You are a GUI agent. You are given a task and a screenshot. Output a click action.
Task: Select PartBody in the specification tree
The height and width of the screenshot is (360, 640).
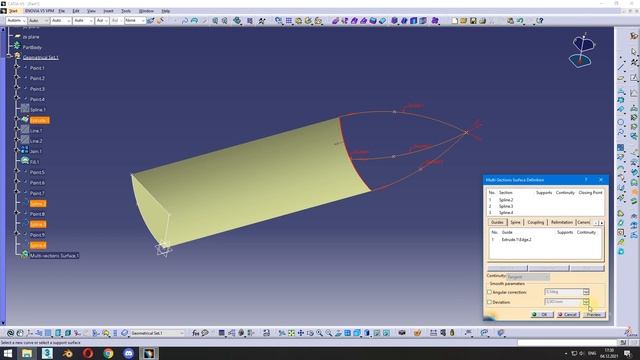32,47
